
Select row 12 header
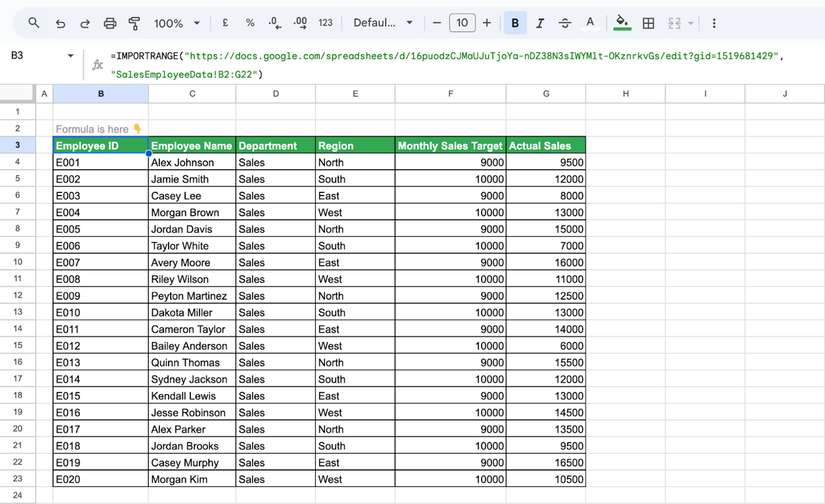[18, 295]
